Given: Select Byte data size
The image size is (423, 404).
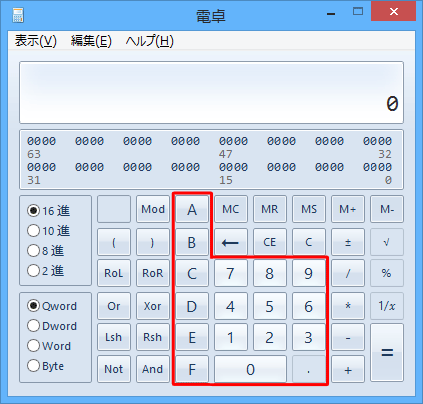Looking at the screenshot, I should pos(45,366).
